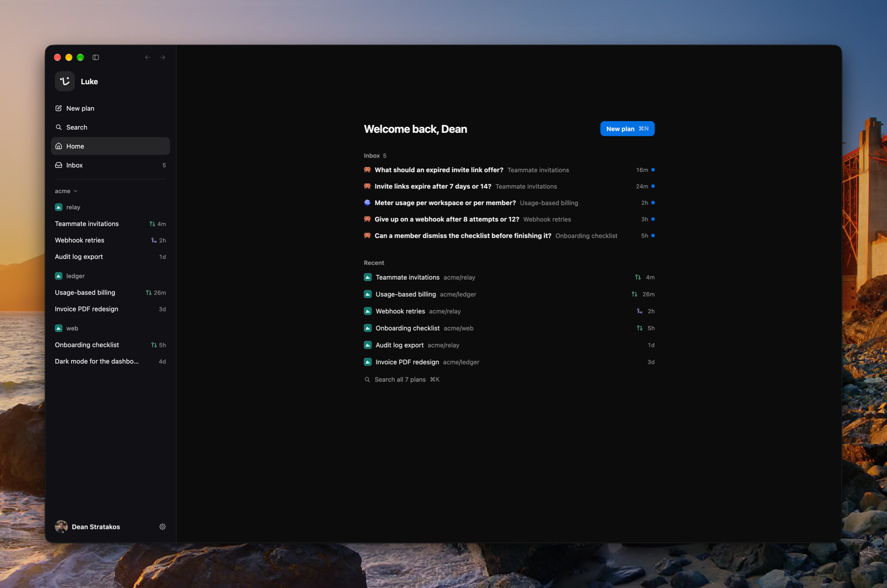Open Invoice PDF redesign in sidebar
Image resolution: width=887 pixels, height=588 pixels.
point(110,309)
